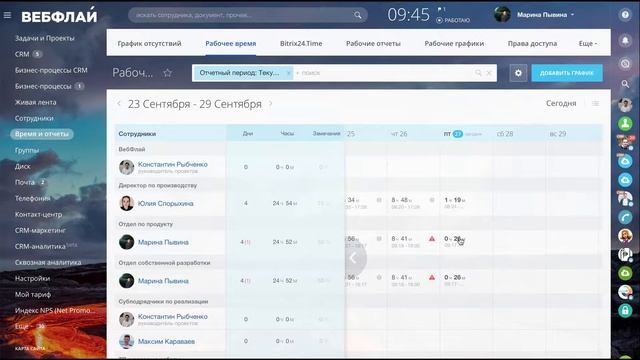Click the round collapse arrow over the table
Image resolution: width=640 pixels, height=360 pixels.
click(353, 258)
